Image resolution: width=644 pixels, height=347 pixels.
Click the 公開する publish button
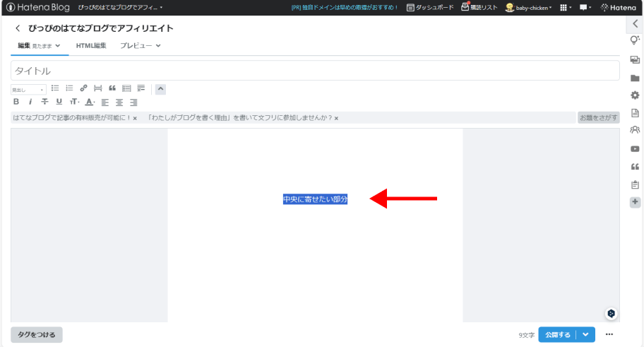click(x=557, y=335)
